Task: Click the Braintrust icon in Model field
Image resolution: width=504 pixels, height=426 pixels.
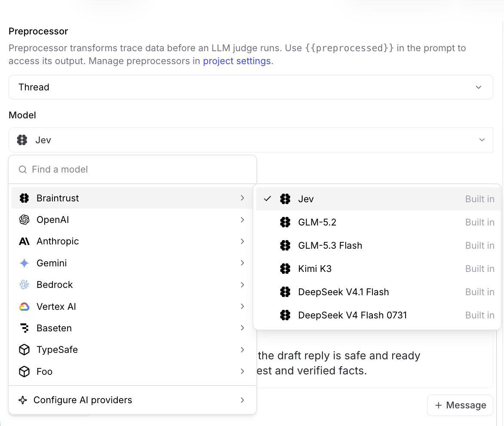Action: [22, 140]
